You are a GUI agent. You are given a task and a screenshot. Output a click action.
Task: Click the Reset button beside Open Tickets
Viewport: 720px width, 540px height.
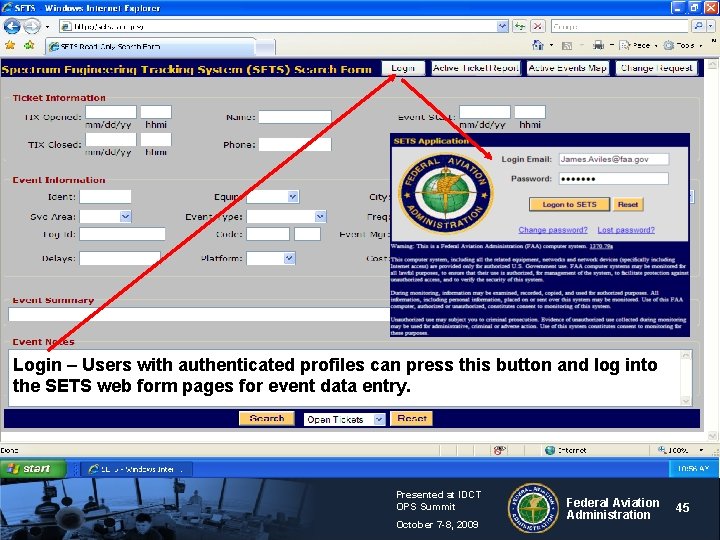[411, 418]
